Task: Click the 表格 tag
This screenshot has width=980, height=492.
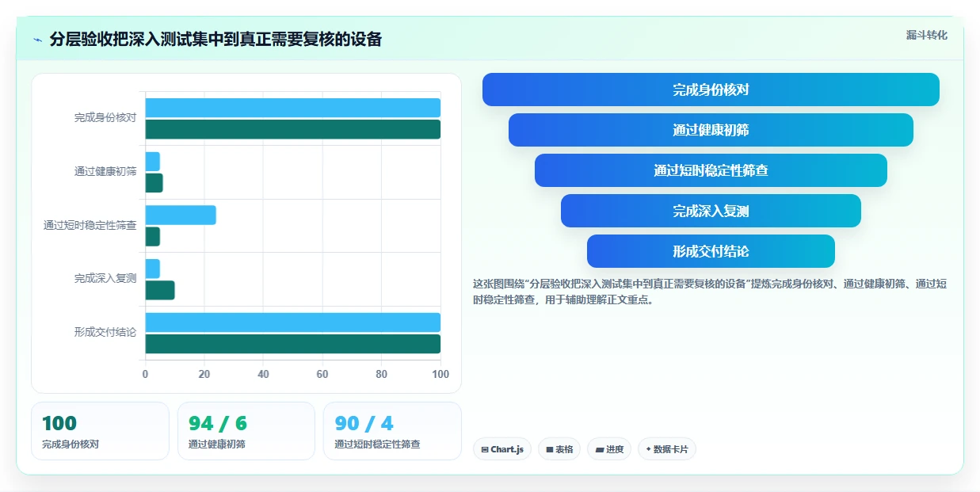Action: pyautogui.click(x=559, y=449)
